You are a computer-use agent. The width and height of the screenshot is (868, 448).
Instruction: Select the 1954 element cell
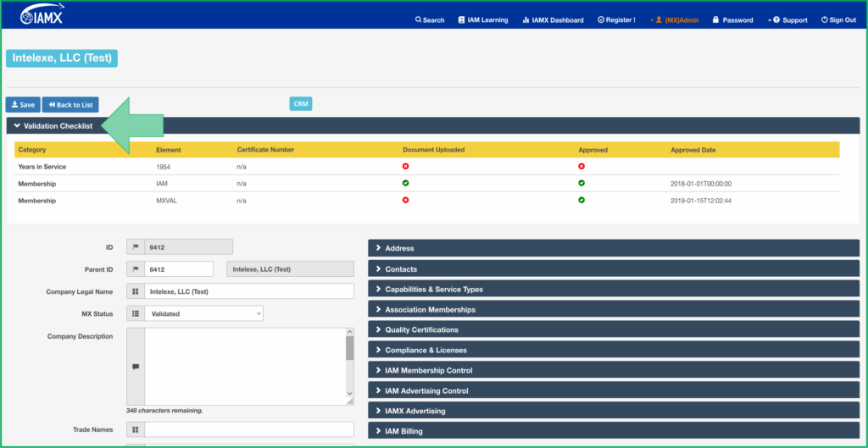(164, 167)
